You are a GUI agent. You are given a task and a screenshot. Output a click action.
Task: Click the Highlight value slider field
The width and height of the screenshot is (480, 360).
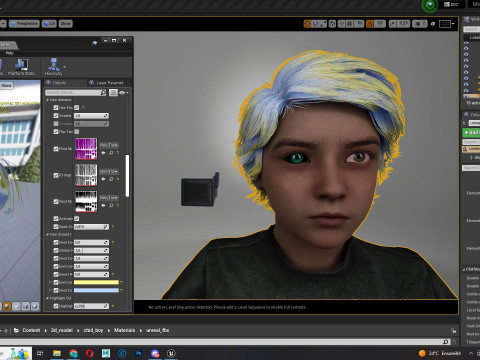91,306
